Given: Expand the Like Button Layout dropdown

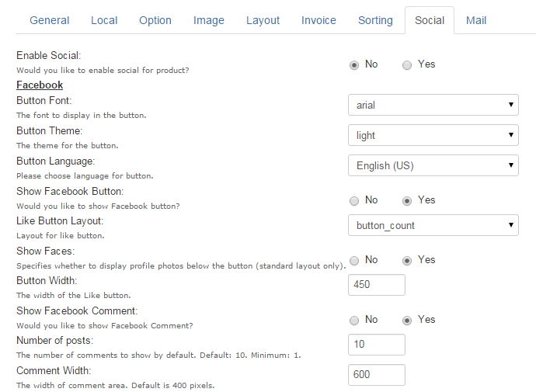Looking at the screenshot, I should [x=433, y=225].
